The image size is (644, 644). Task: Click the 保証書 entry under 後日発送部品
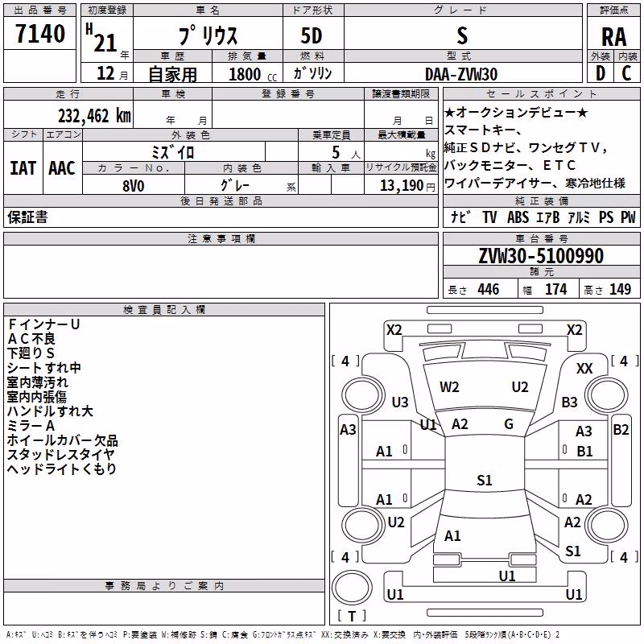coord(27,217)
